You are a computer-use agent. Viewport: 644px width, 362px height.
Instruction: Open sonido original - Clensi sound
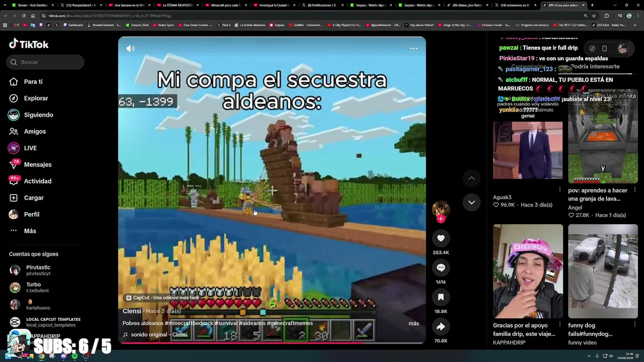click(159, 334)
